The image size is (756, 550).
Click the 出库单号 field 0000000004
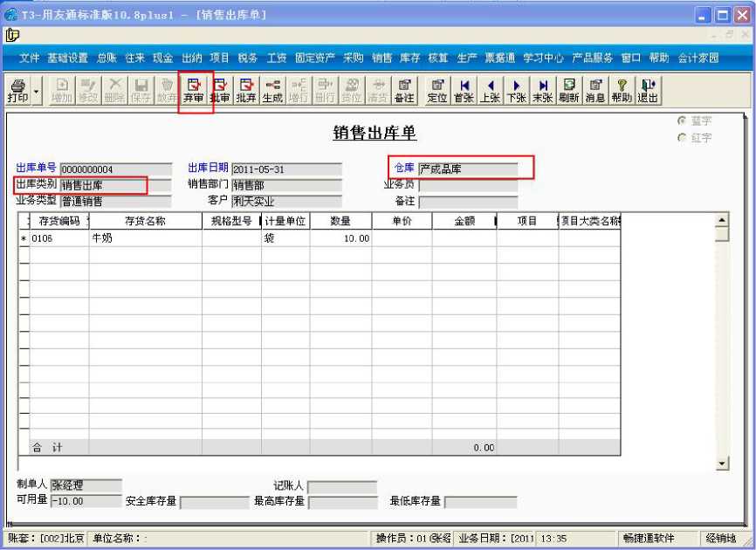click(116, 169)
